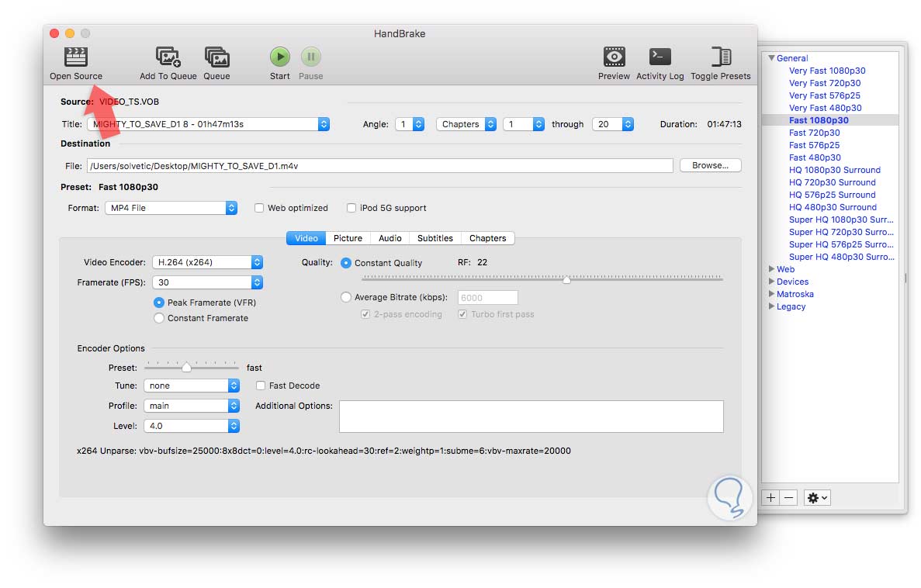The image size is (921, 588).
Task: Switch to the Chapters tab
Action: (x=487, y=238)
